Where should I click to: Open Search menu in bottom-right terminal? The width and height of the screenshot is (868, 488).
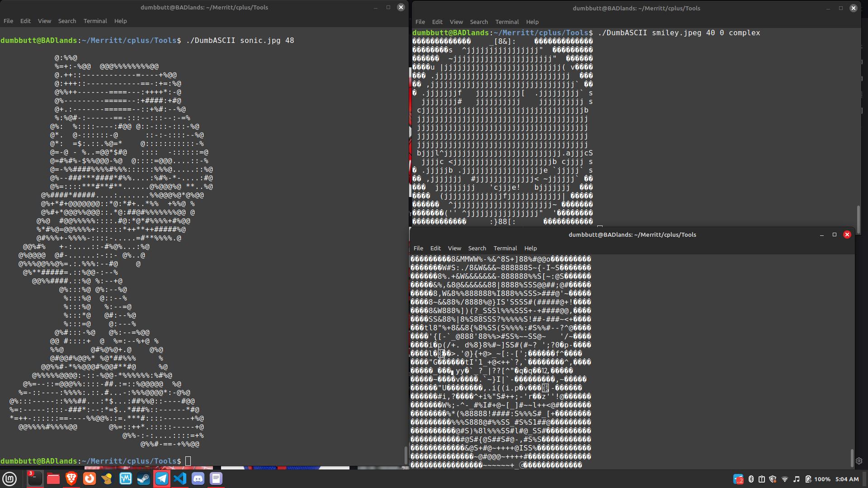click(477, 248)
